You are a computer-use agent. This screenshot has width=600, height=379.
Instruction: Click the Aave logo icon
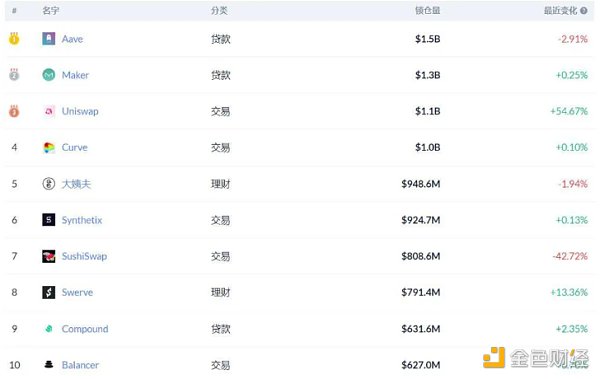[x=49, y=39]
